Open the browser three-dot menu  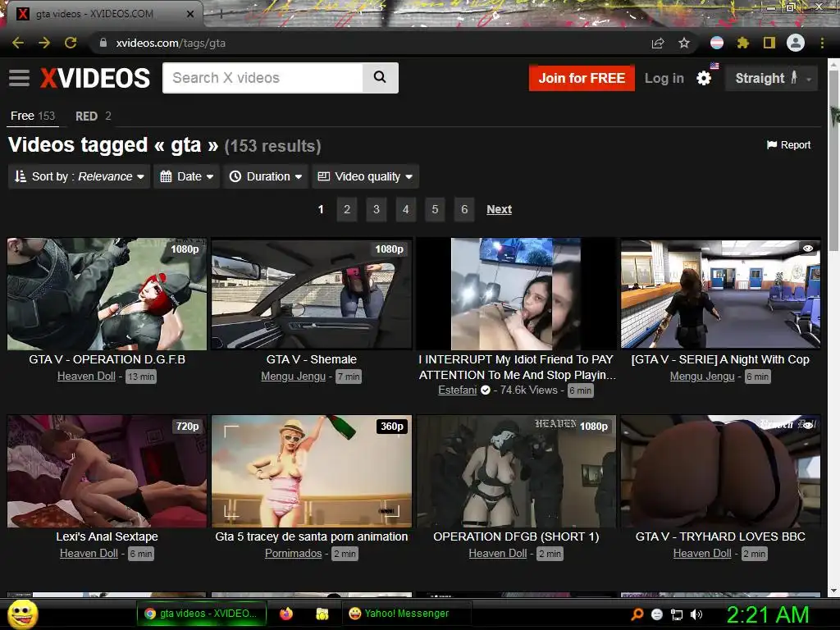pyautogui.click(x=822, y=43)
